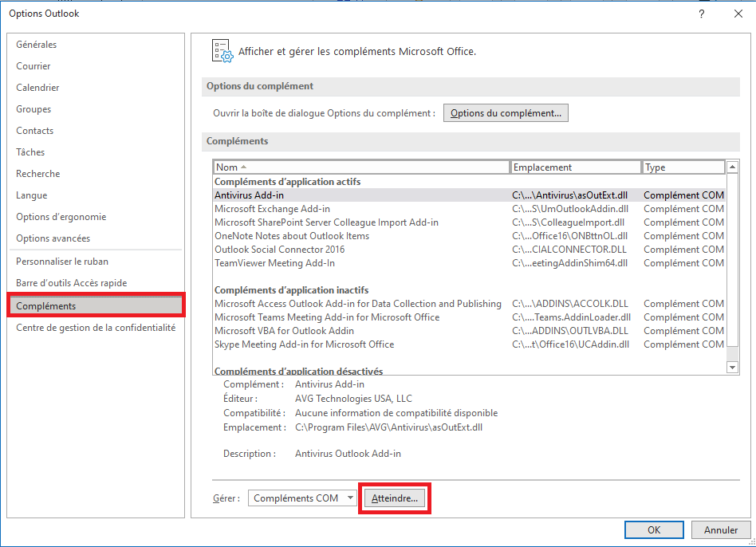Click the CIALCONNECTOR.DLL location cell
Viewport: 756px width, 547px height.
coord(569,249)
